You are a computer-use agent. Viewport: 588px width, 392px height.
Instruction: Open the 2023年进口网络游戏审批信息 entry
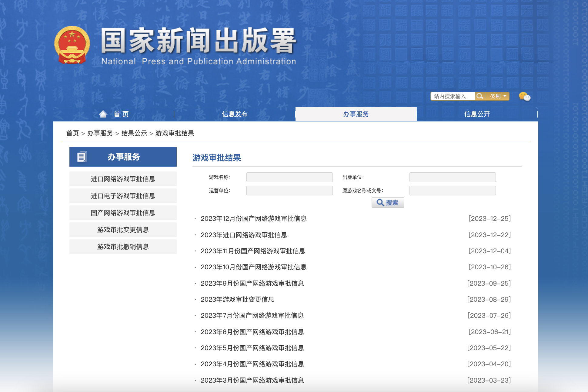[x=244, y=235]
